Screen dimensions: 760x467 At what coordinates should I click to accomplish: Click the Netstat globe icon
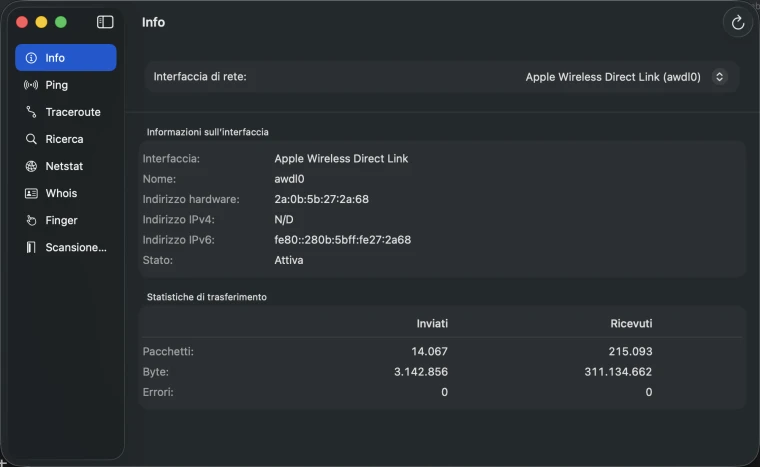click(x=31, y=166)
